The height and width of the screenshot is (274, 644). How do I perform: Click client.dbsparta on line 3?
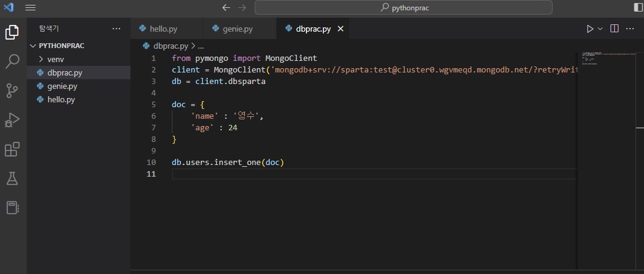click(230, 81)
